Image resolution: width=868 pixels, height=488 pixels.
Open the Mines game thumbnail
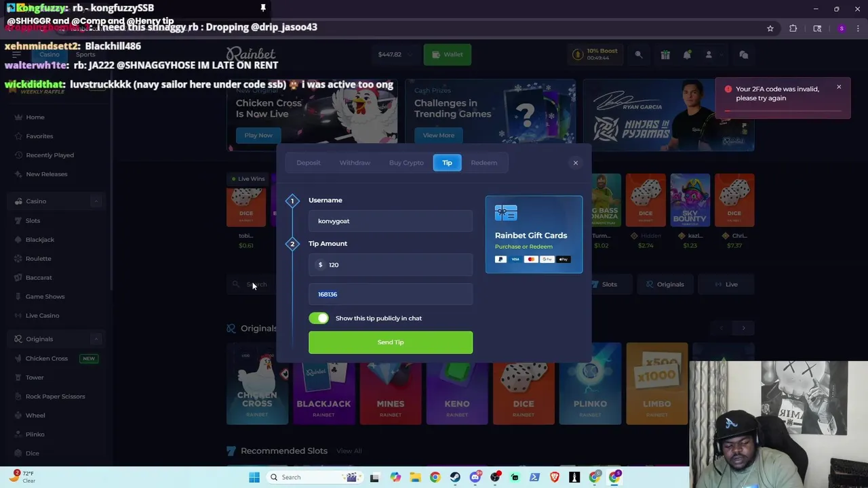(391, 384)
